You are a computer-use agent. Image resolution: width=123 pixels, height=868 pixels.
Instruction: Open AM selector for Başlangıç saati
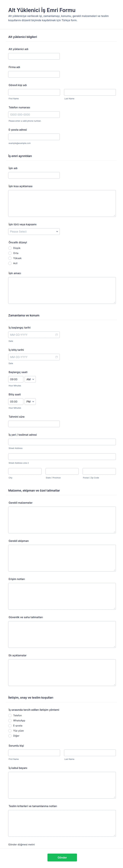coord(30,379)
